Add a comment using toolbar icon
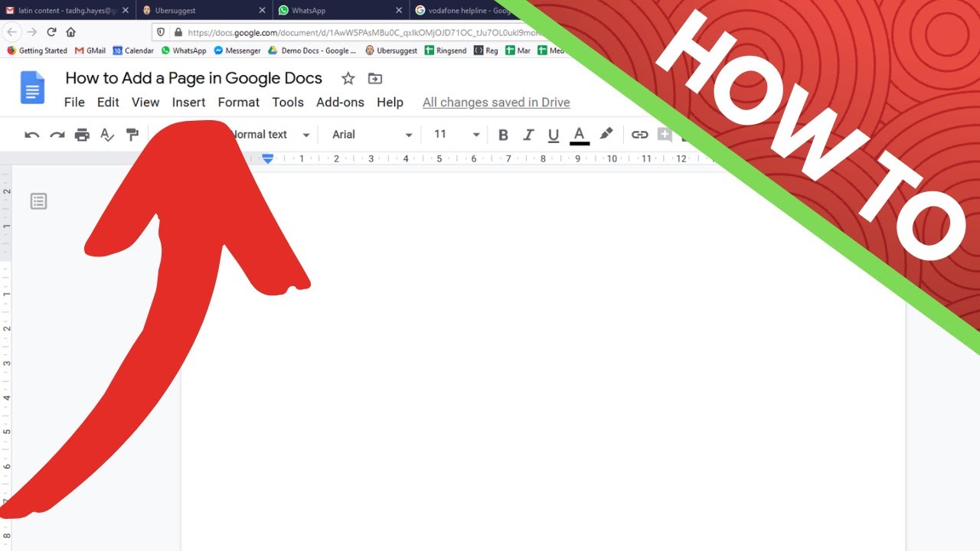Viewport: 980px width, 551px height. pyautogui.click(x=665, y=135)
